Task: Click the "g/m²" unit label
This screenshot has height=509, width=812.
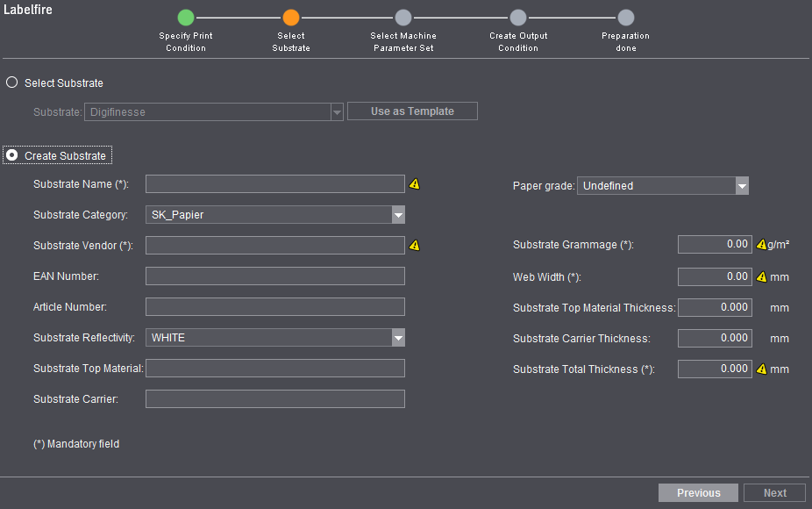Action: [779, 244]
